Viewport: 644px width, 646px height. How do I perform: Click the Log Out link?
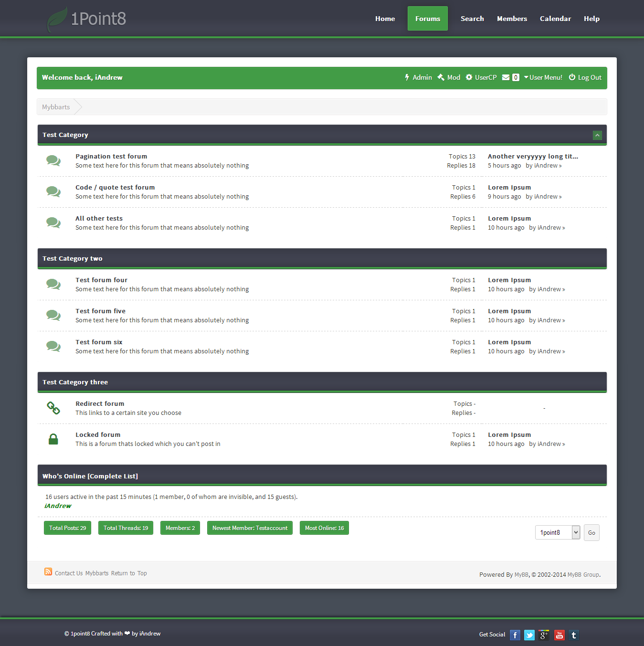pyautogui.click(x=585, y=77)
